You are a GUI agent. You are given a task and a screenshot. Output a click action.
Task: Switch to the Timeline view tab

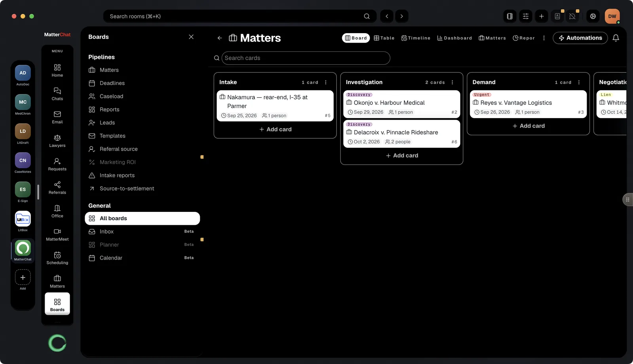pyautogui.click(x=416, y=38)
